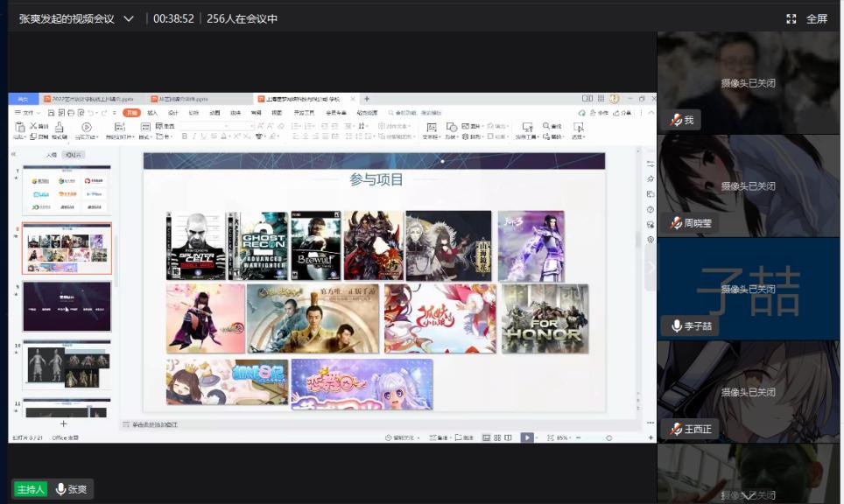Toggle bold formatting in the ribbon
Viewport: 844px width, 504px height.
(x=184, y=136)
